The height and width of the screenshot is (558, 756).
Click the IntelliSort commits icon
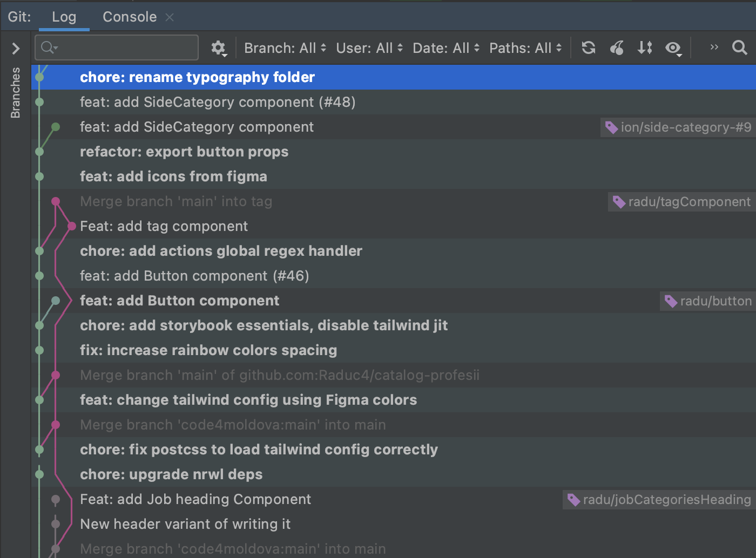(x=644, y=47)
